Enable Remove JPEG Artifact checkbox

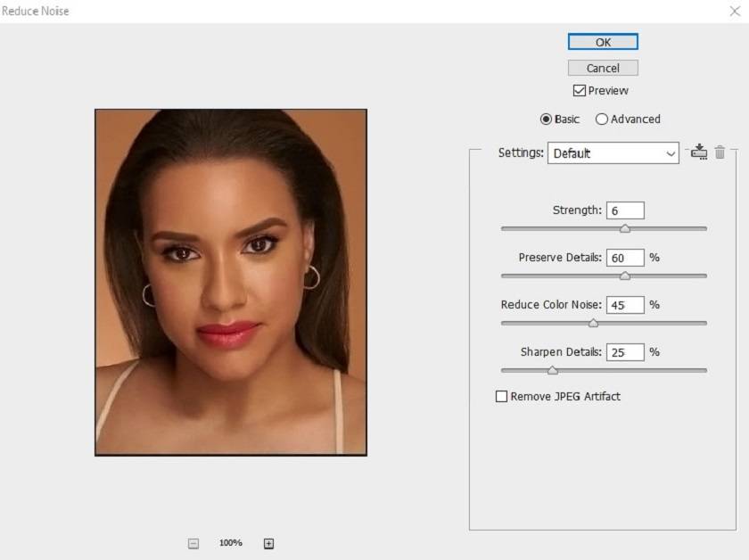[501, 396]
